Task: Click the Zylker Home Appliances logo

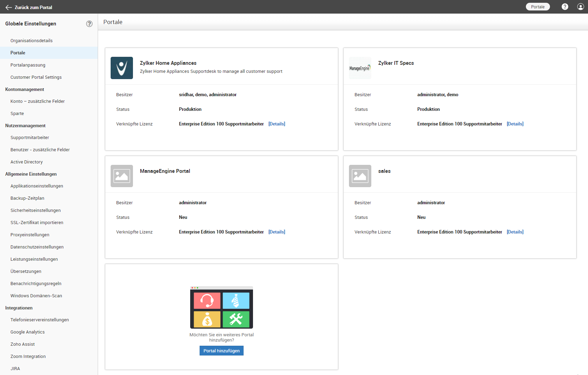Action: pos(122,68)
